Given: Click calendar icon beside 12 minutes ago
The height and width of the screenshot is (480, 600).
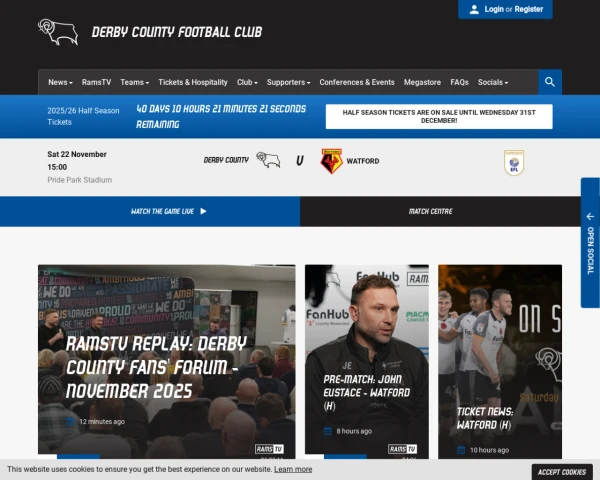Looking at the screenshot, I should 70,421.
